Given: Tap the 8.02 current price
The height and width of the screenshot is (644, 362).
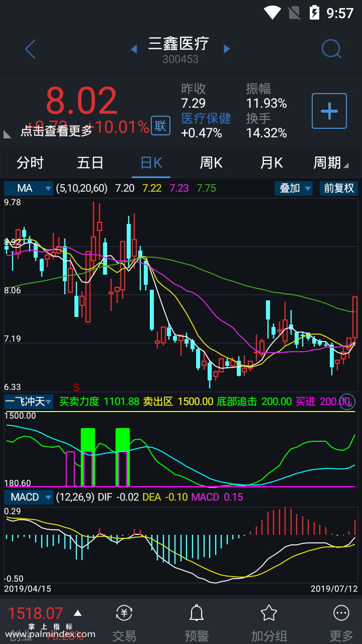Looking at the screenshot, I should pos(81,101).
